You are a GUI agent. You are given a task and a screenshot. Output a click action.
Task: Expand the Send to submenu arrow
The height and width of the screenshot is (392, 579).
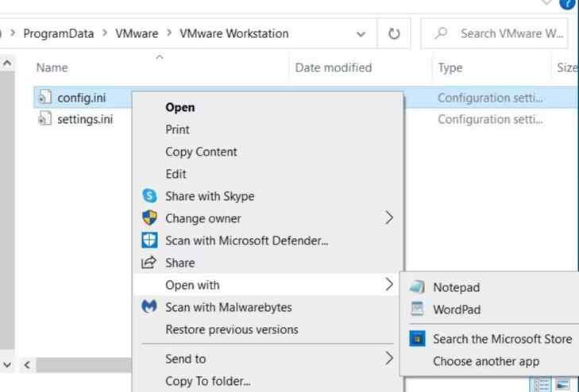click(389, 358)
